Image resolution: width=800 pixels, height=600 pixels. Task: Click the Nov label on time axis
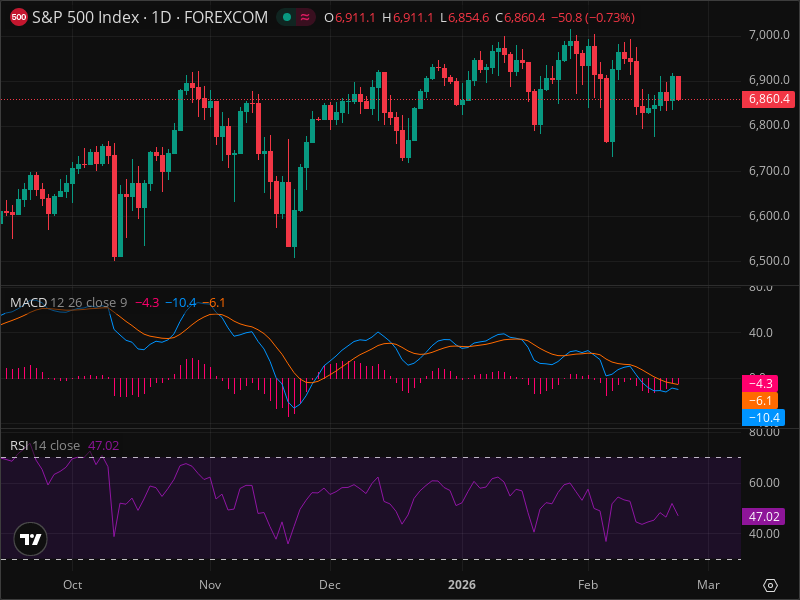[x=210, y=585]
